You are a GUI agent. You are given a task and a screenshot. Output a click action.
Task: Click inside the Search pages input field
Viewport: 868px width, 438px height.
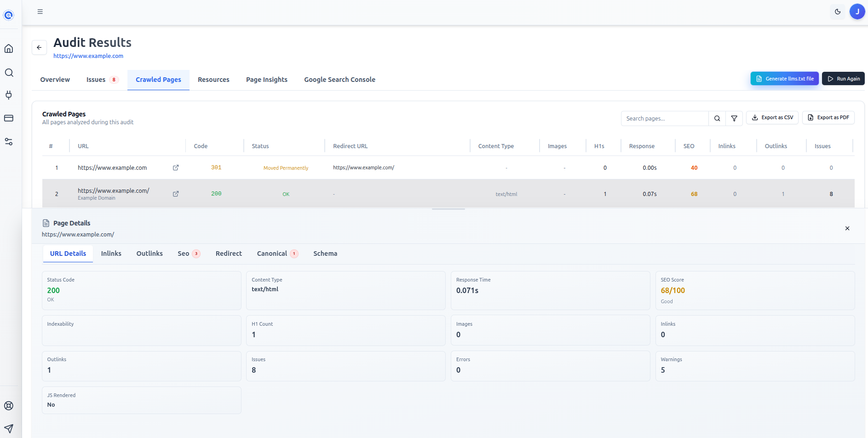pos(665,118)
